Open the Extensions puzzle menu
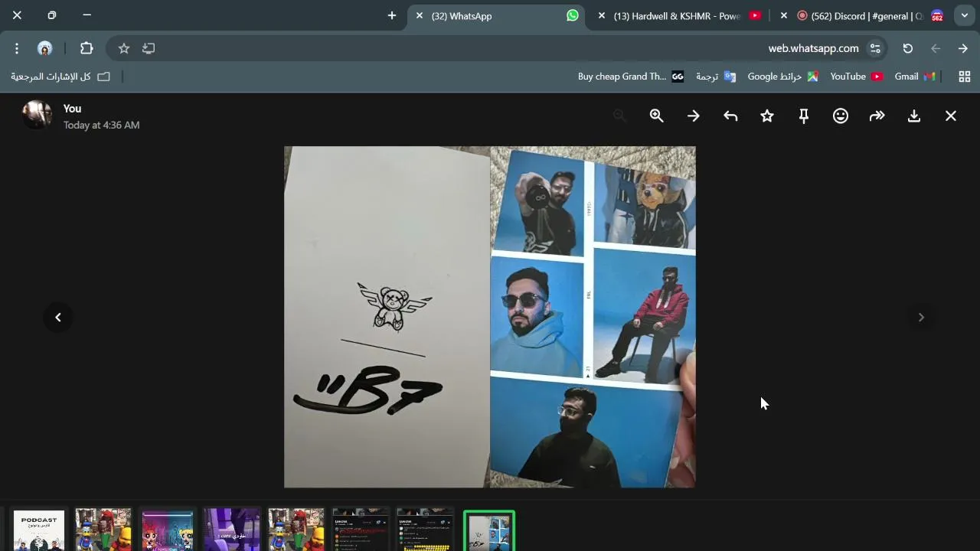The width and height of the screenshot is (980, 551). [x=87, y=48]
